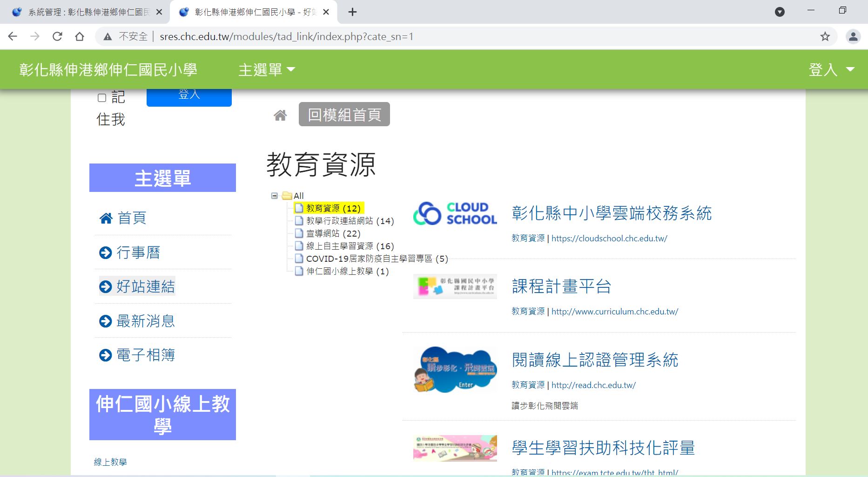868x477 pixels.
Task: Click the not-secure warning icon in address bar
Action: pos(108,36)
